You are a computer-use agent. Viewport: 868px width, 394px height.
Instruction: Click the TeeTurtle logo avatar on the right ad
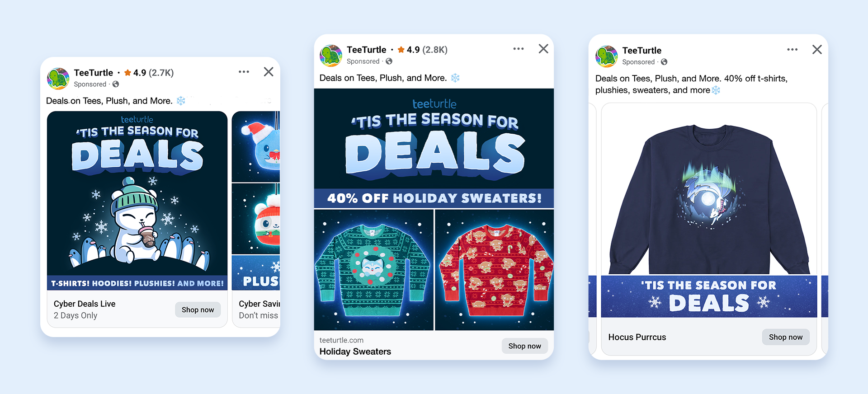click(x=606, y=56)
